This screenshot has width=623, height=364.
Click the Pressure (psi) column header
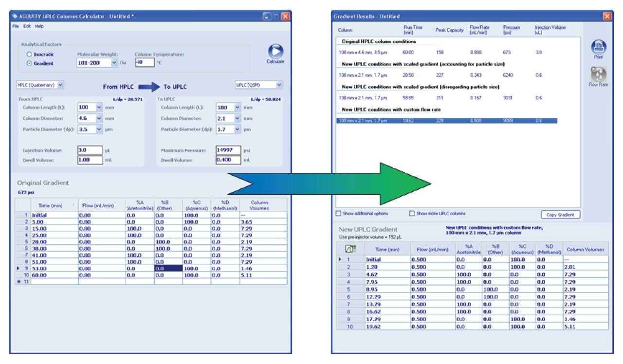[512, 30]
